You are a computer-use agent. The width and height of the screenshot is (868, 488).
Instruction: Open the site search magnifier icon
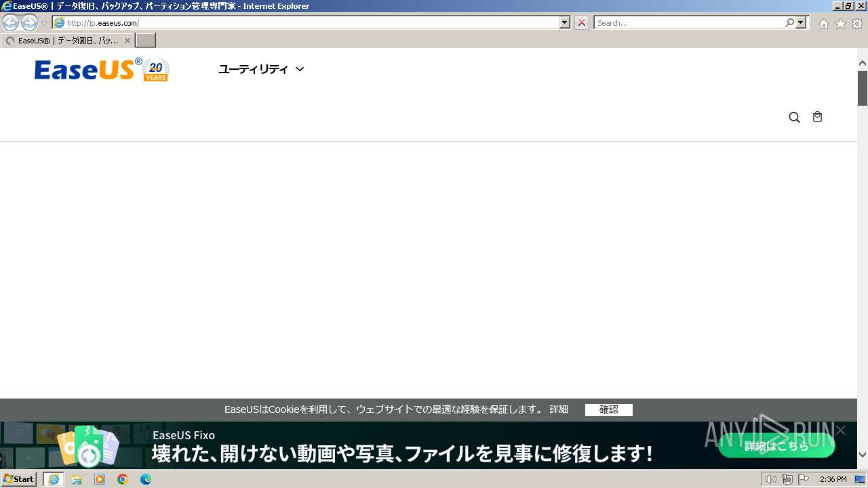tap(795, 117)
